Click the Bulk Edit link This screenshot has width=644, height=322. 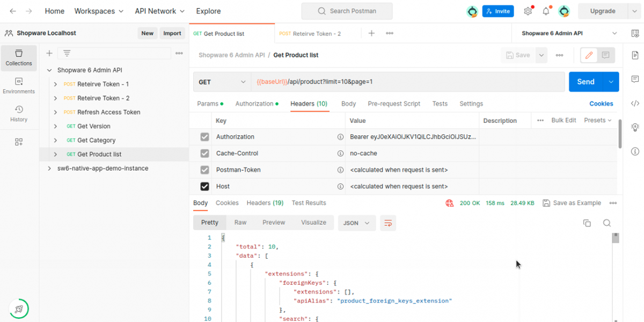(x=563, y=120)
